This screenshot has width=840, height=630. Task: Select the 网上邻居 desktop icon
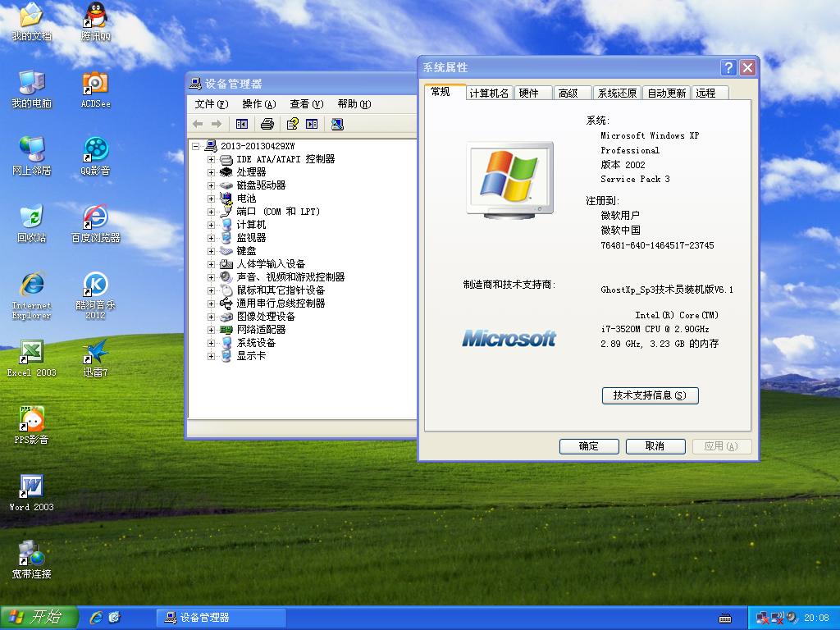[32, 157]
